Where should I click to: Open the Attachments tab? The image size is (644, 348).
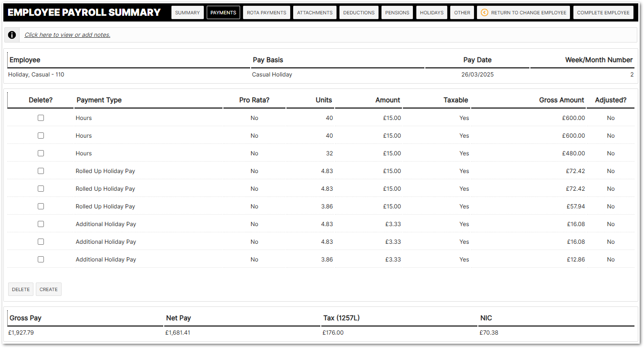315,12
